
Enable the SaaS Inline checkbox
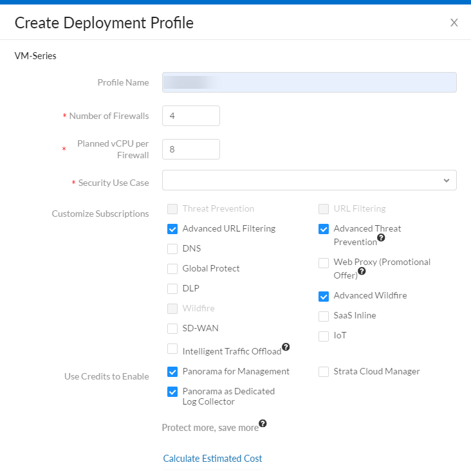324,316
